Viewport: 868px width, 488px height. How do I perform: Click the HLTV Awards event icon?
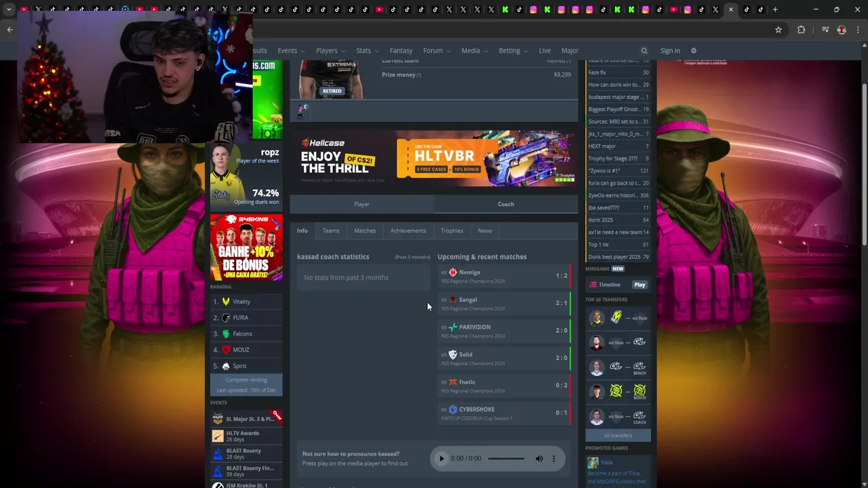218,436
